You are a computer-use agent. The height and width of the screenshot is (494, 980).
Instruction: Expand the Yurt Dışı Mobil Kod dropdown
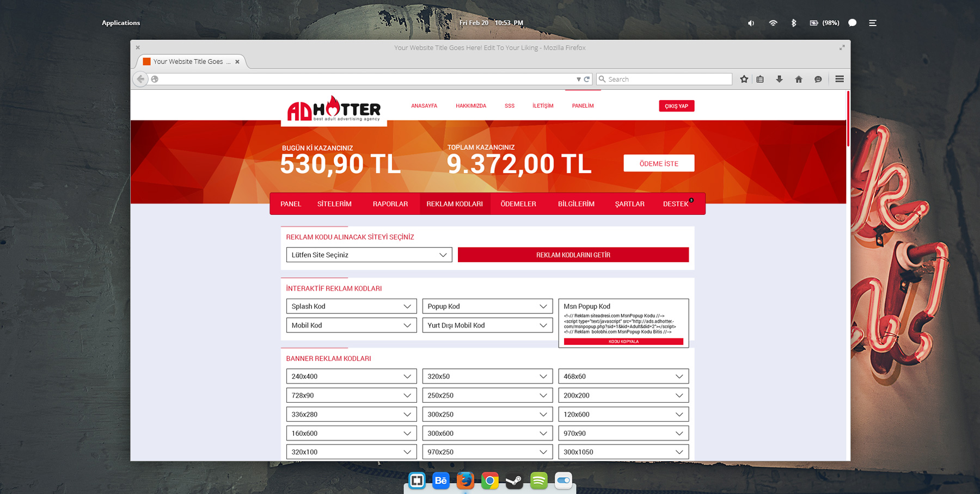(488, 325)
